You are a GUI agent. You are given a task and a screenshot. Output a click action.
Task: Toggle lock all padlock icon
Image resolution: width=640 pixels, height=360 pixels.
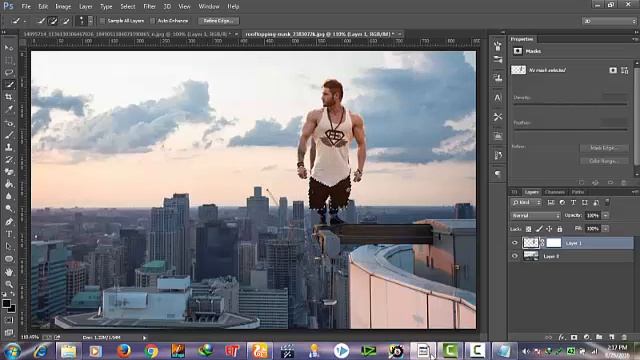click(x=560, y=229)
